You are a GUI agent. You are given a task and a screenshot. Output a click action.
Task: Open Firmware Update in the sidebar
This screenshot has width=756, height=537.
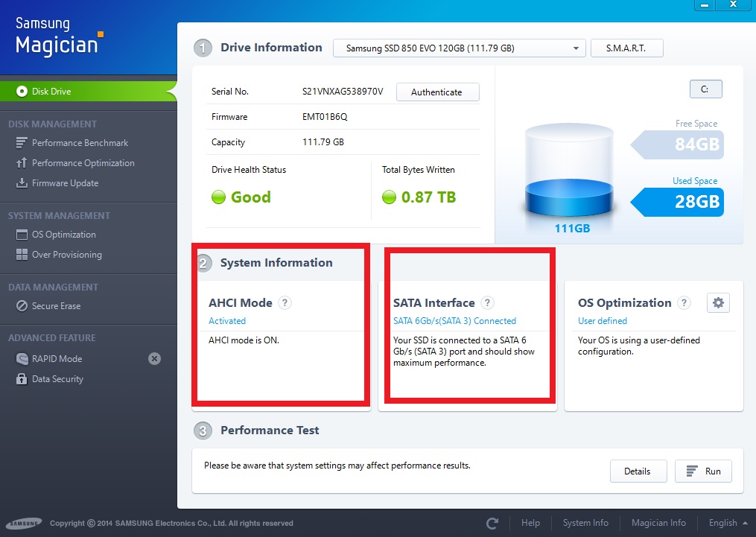tap(65, 183)
